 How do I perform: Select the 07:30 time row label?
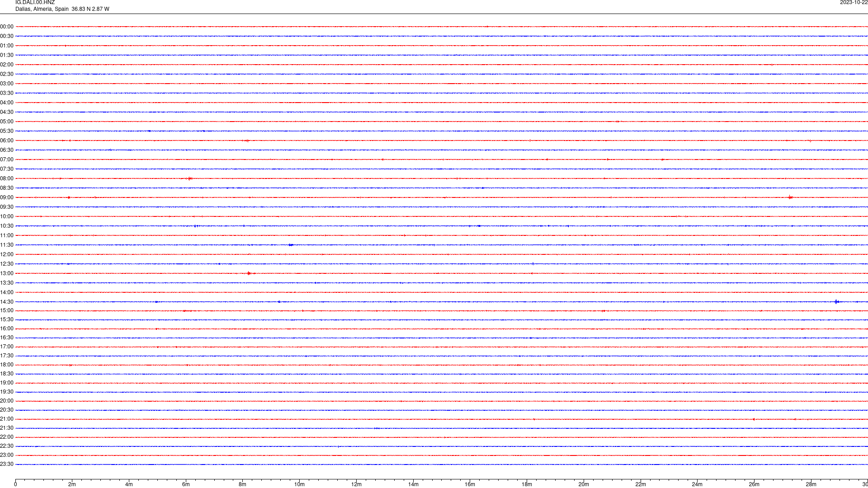click(7, 169)
